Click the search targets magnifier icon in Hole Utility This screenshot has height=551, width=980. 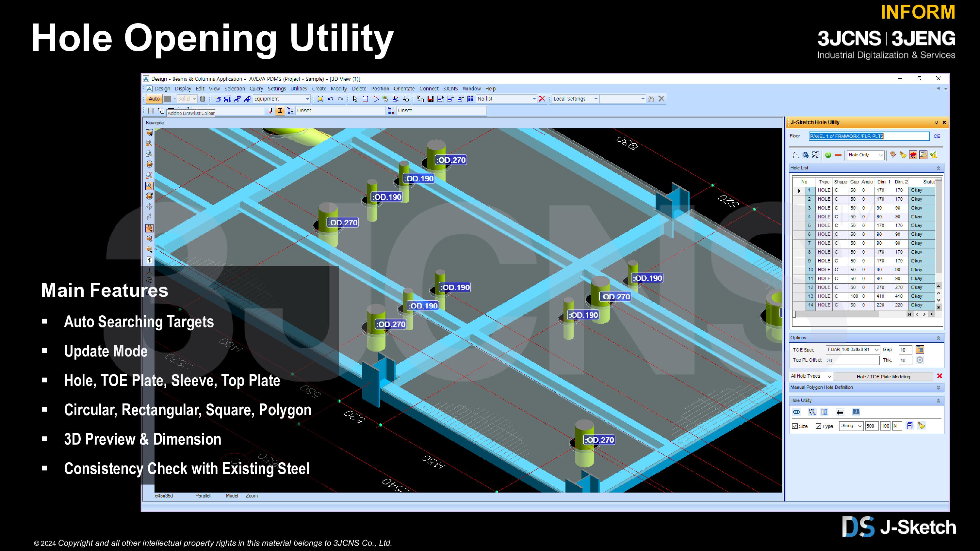795,155
